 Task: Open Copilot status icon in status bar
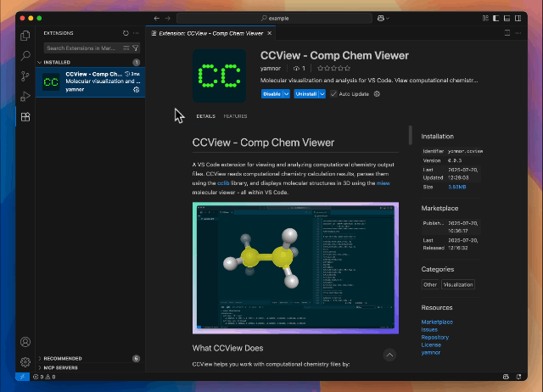pyautogui.click(x=506, y=377)
